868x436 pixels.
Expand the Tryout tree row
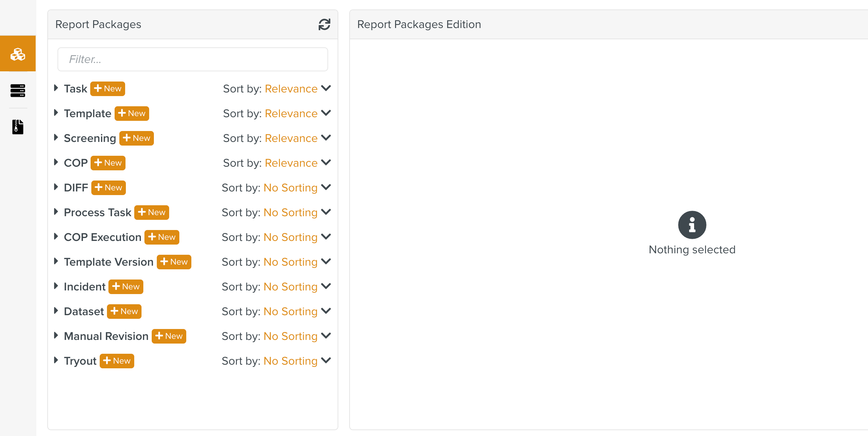point(56,360)
